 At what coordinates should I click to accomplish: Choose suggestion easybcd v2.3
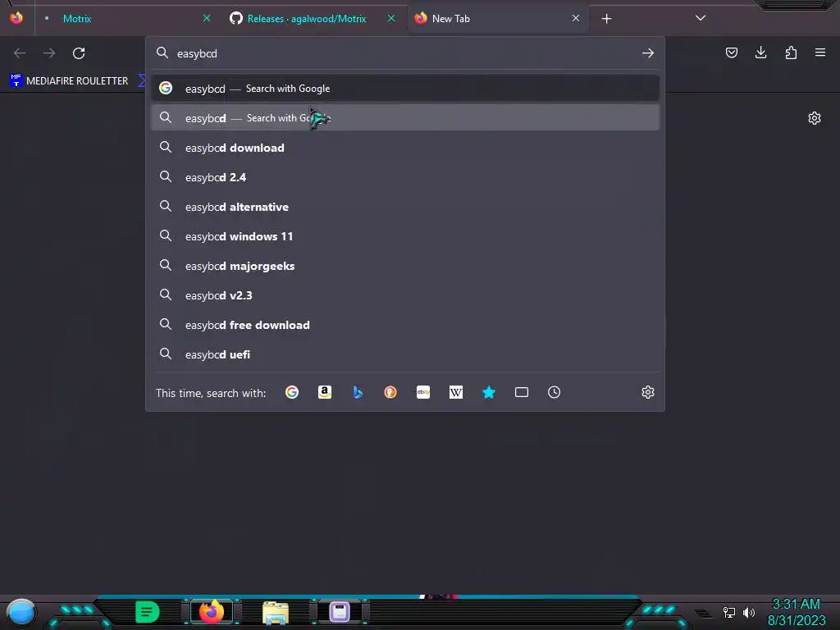[405, 295]
